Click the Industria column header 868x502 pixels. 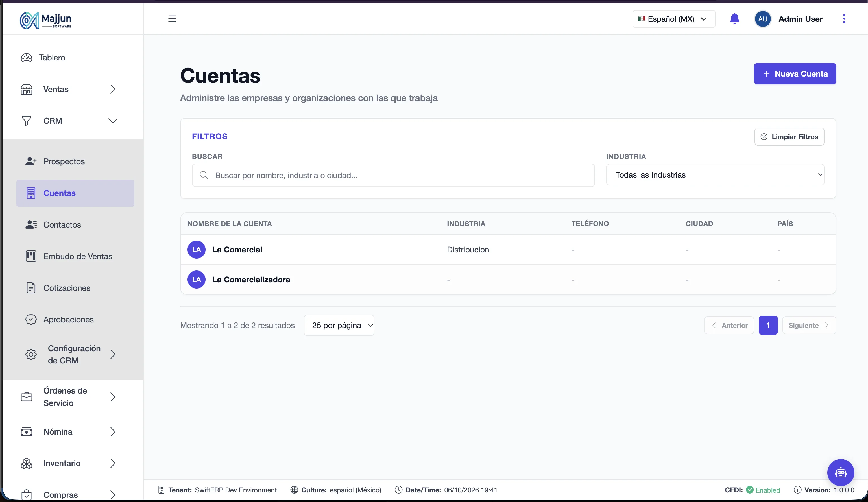pyautogui.click(x=466, y=224)
